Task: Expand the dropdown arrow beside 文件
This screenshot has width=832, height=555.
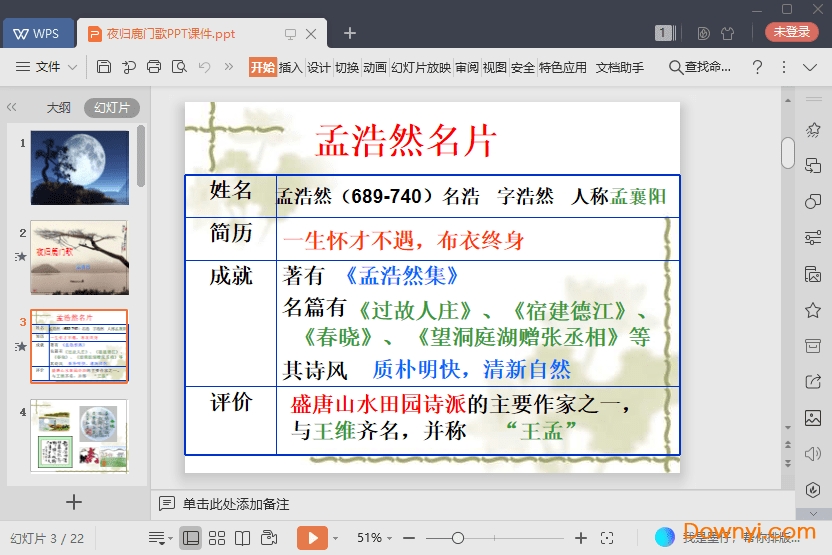Action: (73, 67)
